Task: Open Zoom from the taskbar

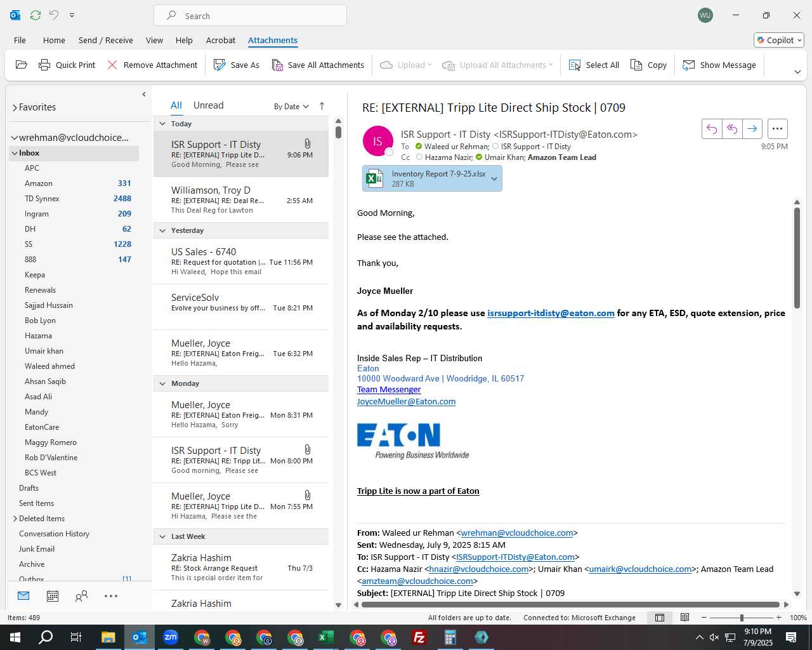Action: point(171,637)
